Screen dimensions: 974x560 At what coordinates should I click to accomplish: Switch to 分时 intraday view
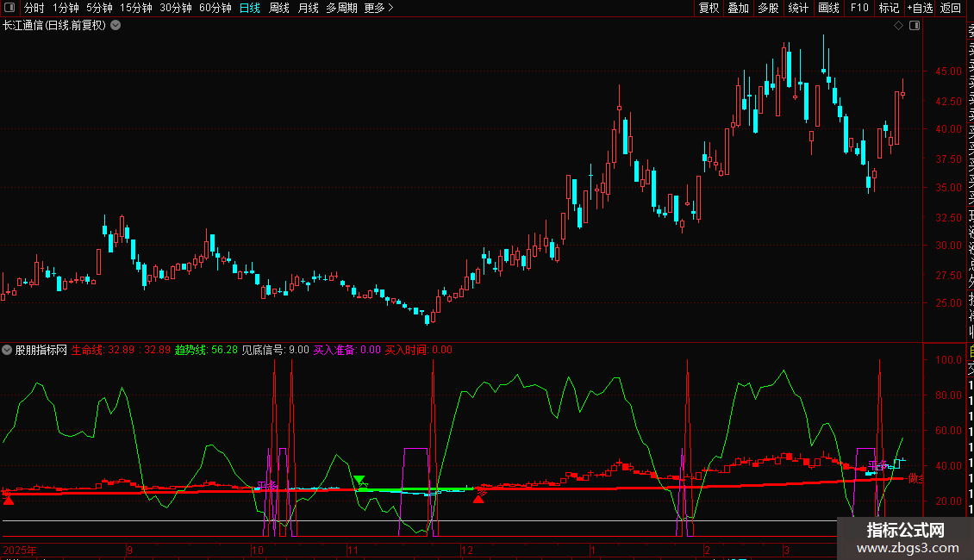[x=34, y=8]
